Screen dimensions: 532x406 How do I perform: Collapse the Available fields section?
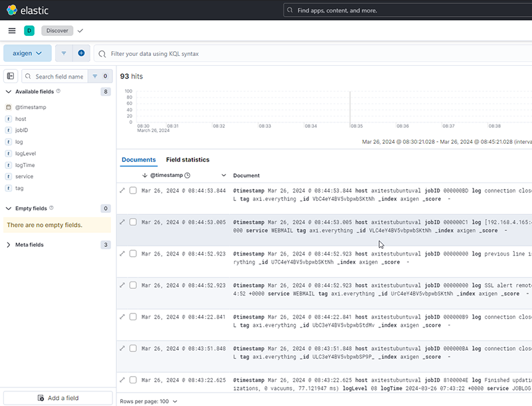pos(9,91)
